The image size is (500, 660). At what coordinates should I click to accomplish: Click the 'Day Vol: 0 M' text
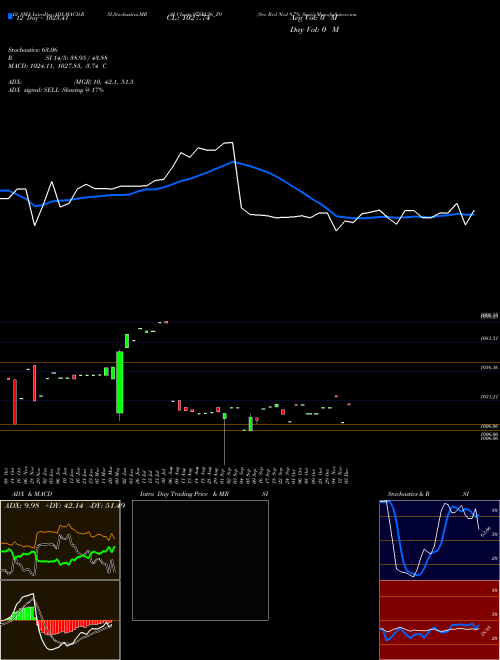314,30
